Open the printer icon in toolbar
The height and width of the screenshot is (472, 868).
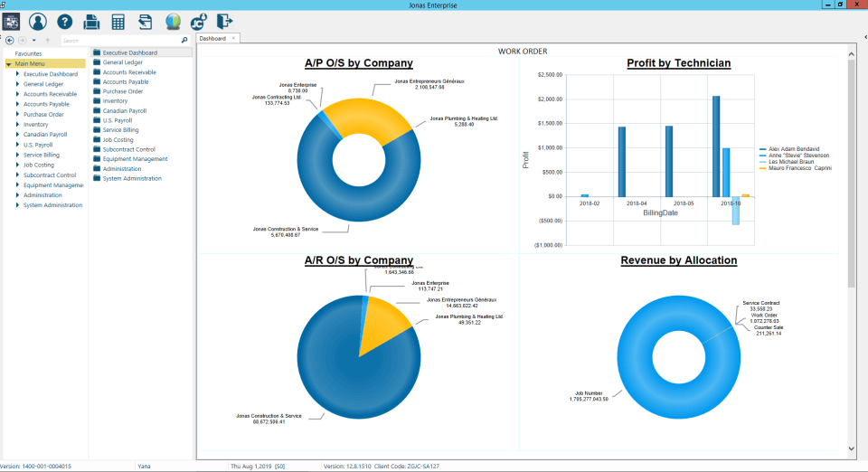pyautogui.click(x=91, y=22)
